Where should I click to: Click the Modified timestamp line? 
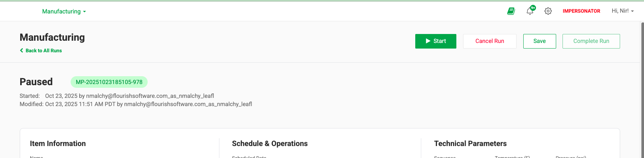point(136,104)
